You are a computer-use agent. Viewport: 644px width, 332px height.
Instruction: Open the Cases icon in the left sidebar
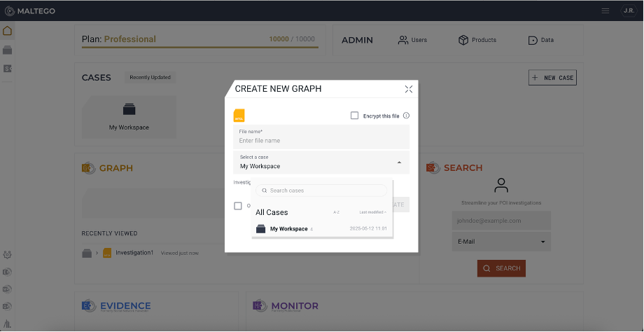point(8,50)
